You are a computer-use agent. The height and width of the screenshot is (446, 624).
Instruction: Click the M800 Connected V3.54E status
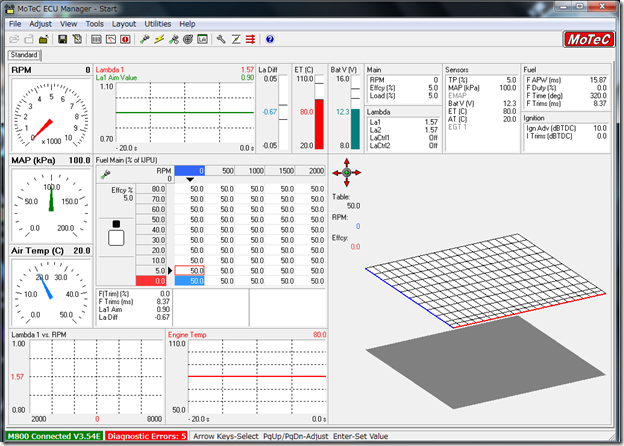pos(54,436)
